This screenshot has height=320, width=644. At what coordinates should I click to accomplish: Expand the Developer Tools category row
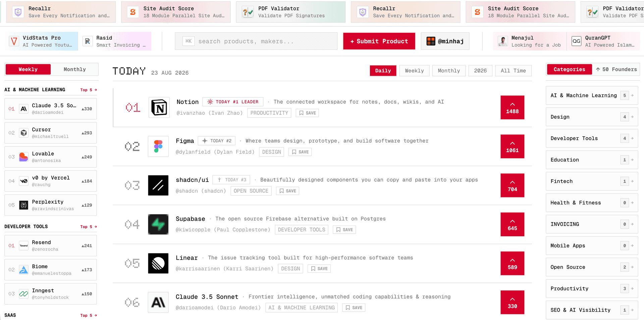tap(592, 138)
